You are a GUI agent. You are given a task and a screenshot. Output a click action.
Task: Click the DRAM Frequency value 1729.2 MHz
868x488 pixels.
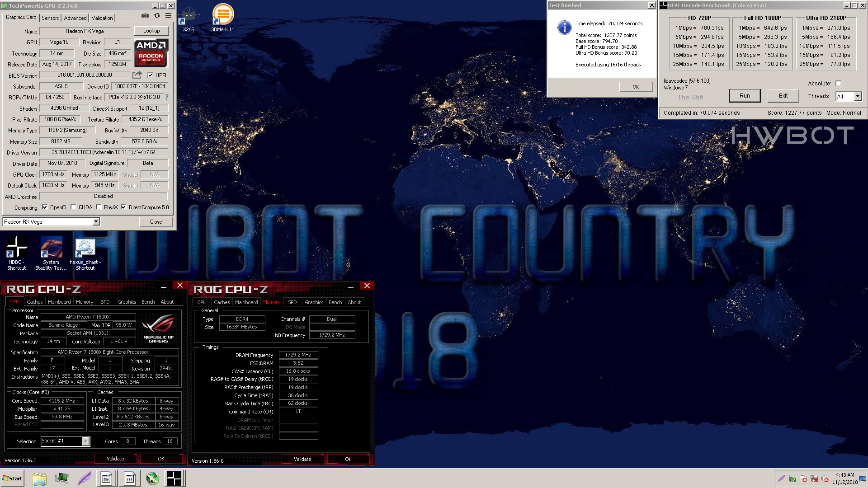[298, 355]
